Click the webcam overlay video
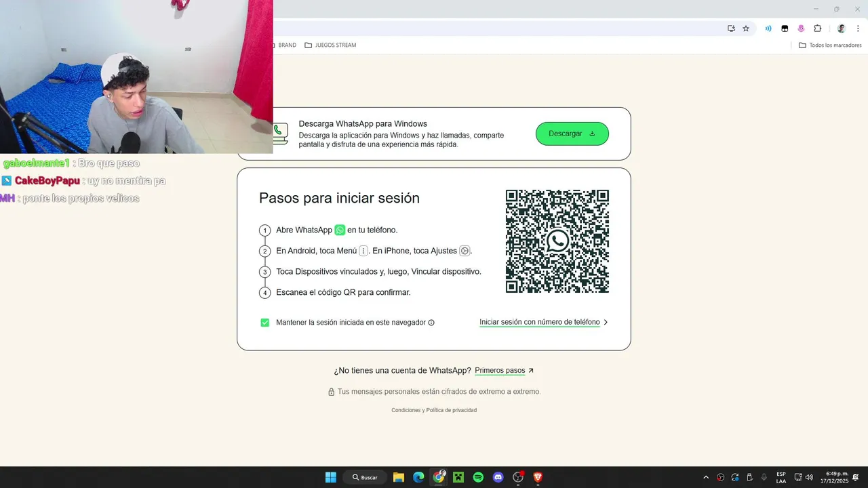868x488 pixels. click(136, 77)
